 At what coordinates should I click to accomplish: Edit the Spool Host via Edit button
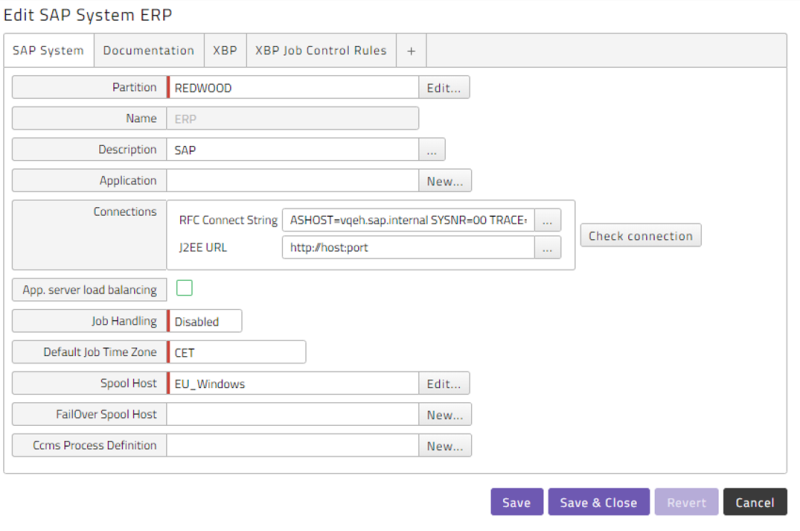point(444,383)
